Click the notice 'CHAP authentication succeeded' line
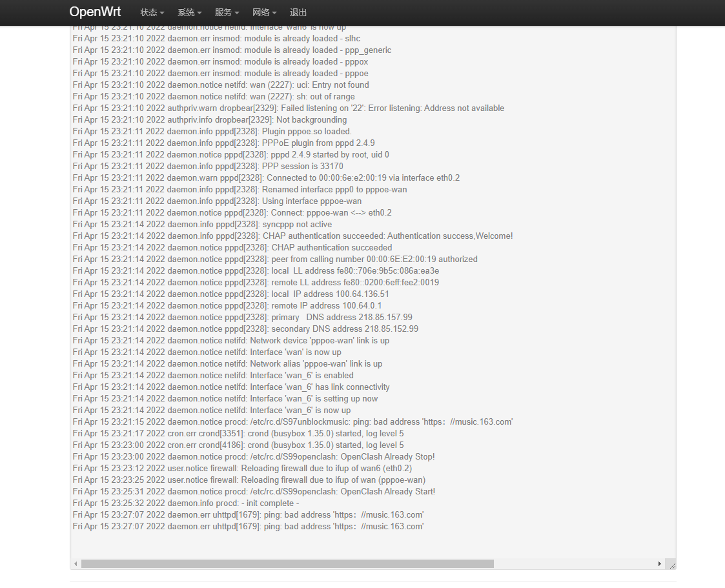The height and width of the screenshot is (588, 725). (x=232, y=247)
